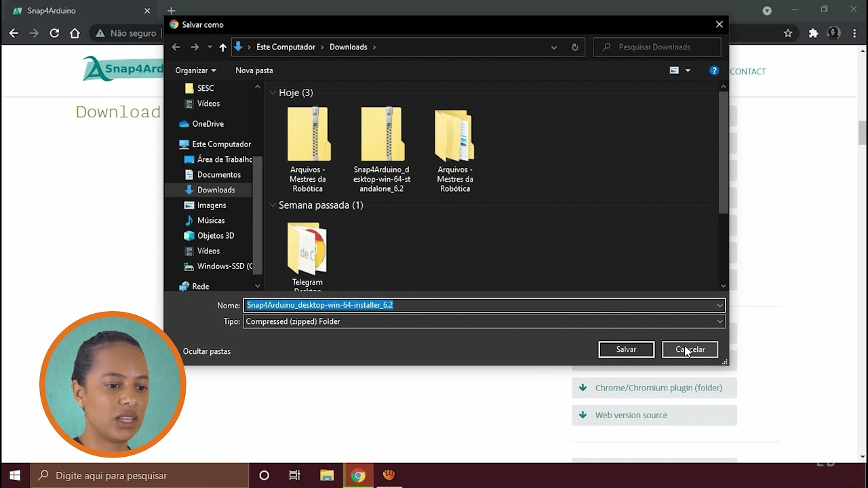868x488 pixels.
Task: Open address bar history dropdown
Action: click(x=554, y=47)
